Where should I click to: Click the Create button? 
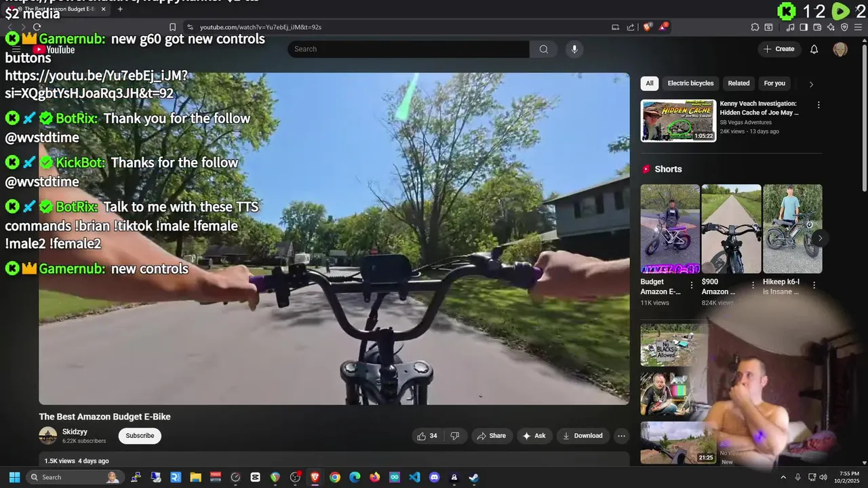point(779,49)
